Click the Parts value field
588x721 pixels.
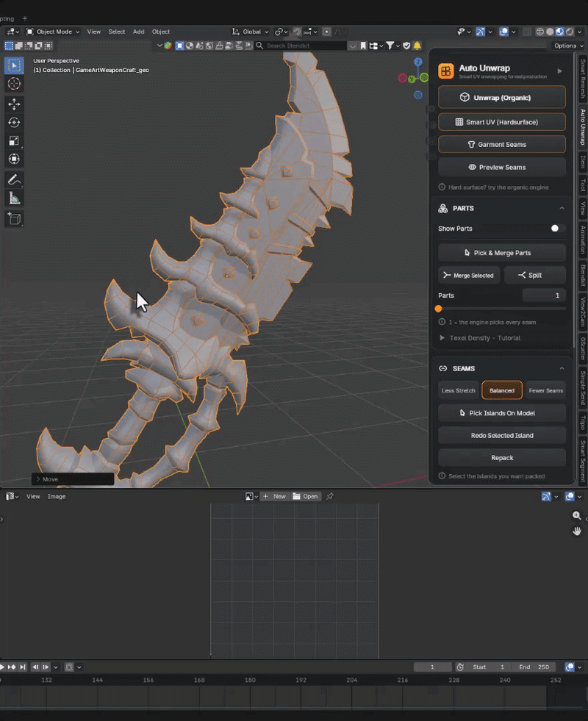(x=544, y=295)
